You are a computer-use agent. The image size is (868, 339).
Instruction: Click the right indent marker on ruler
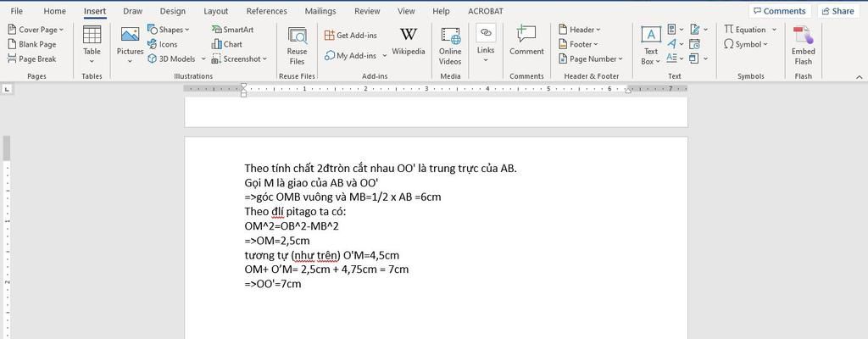(627, 91)
